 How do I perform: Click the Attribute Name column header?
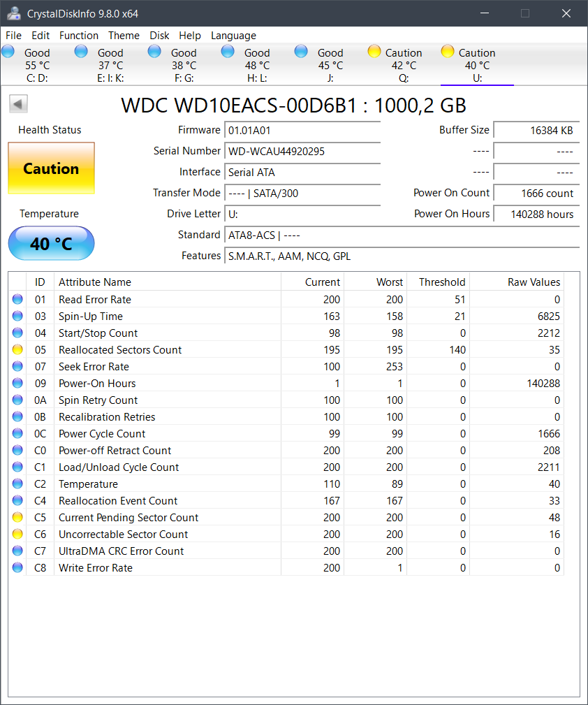(167, 282)
